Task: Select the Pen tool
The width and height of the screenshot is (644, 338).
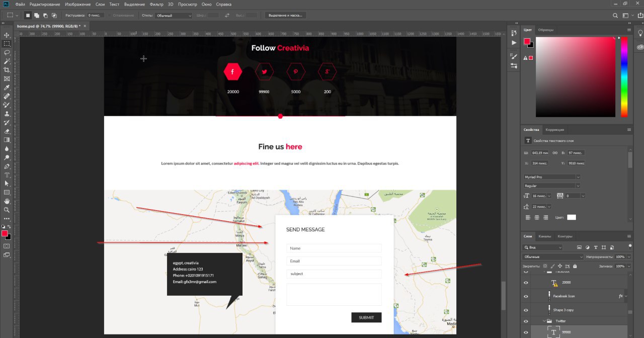Action: (7, 166)
